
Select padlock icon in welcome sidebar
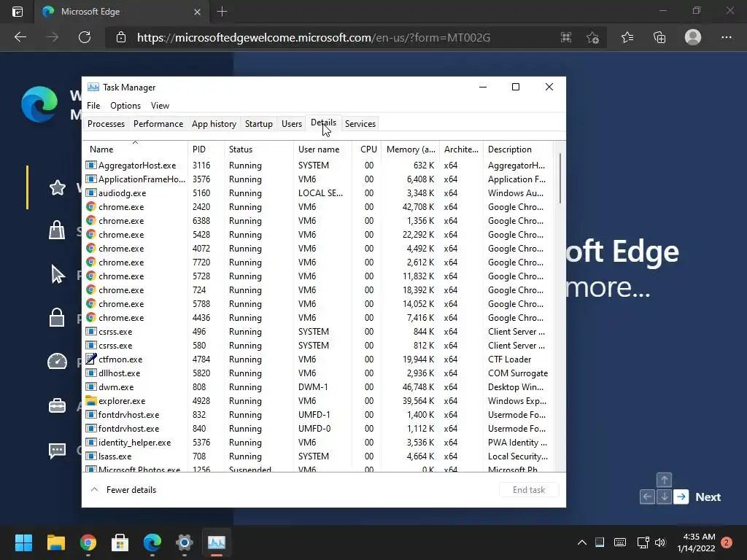tap(57, 317)
